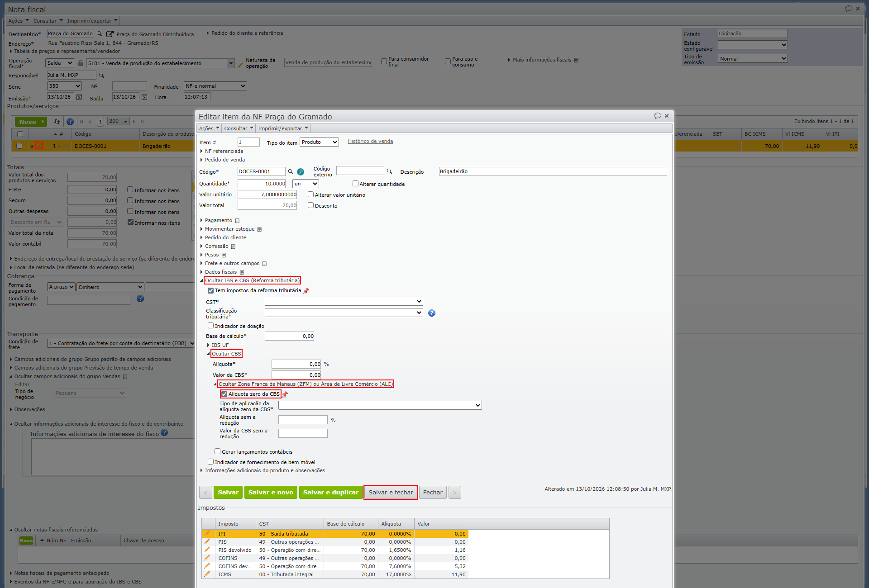This screenshot has height=588, width=869.
Task: Click the Fechar button
Action: (x=433, y=493)
